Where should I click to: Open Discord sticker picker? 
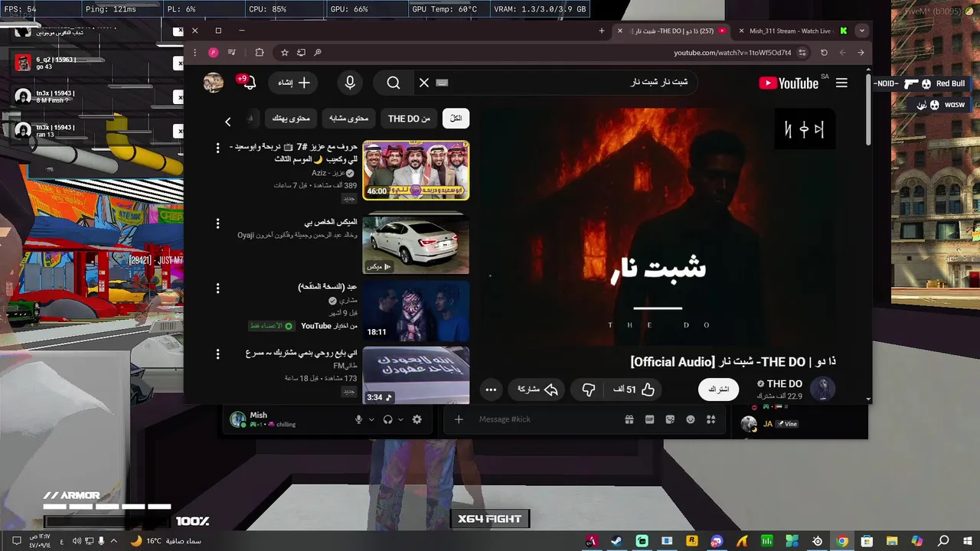click(670, 419)
